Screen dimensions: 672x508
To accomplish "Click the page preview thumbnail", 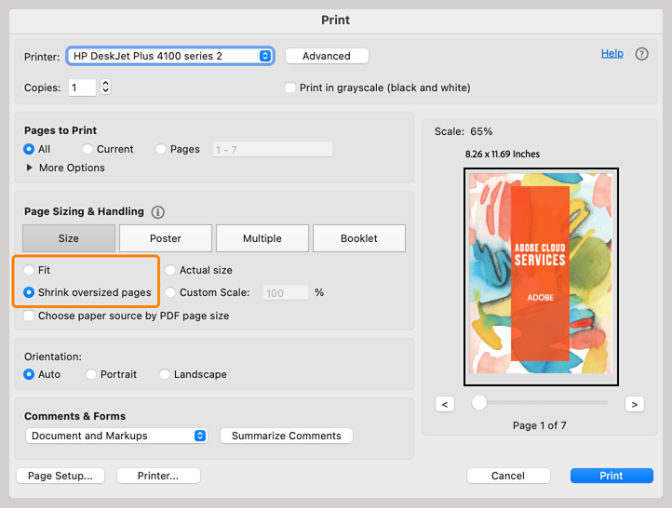I will [x=540, y=275].
